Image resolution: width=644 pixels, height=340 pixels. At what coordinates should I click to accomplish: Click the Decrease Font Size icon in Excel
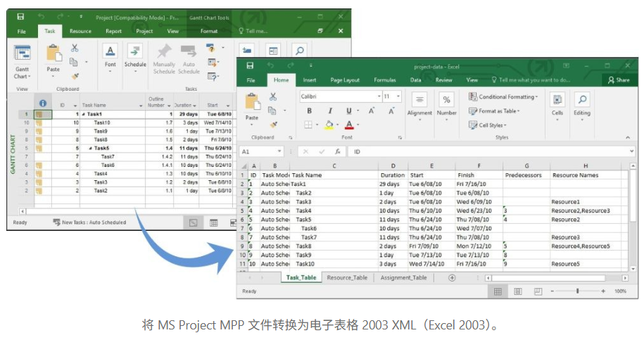click(x=391, y=111)
